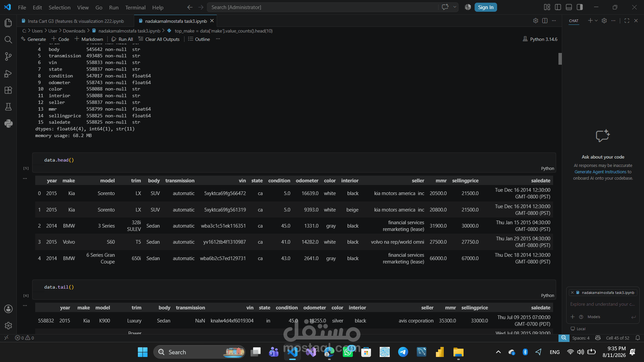Viewport: 644px width, 362px height.
Task: Open chat settings gear in Chat panel
Action: point(604,21)
